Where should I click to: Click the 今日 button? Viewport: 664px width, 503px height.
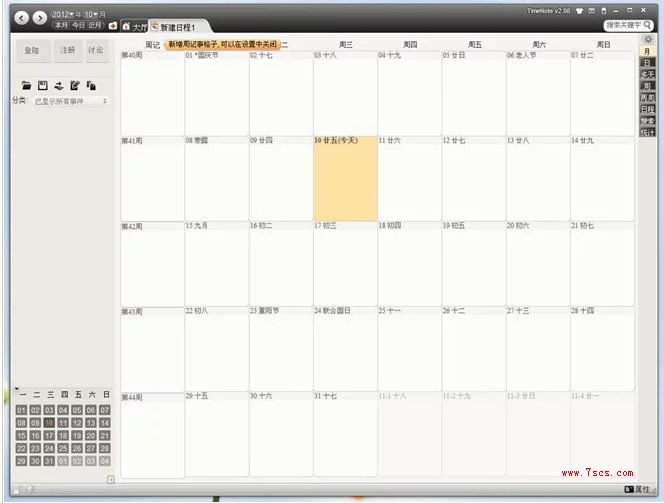(x=78, y=25)
